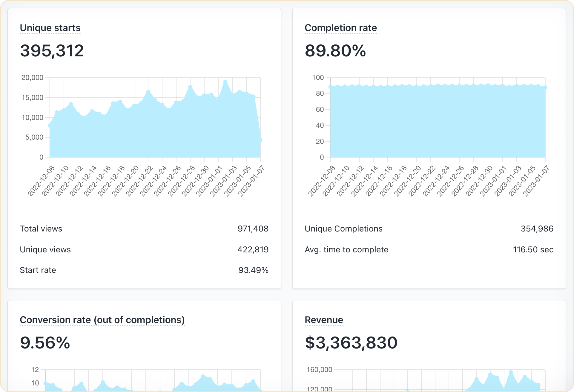Click the 2023-01-01 date label in Completion rate chart
Image resolution: width=574 pixels, height=392 pixels.
(494, 181)
